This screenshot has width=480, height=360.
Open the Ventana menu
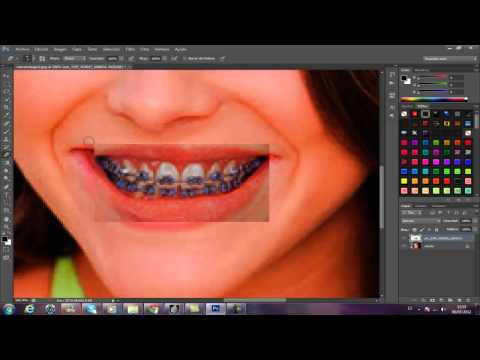click(162, 49)
